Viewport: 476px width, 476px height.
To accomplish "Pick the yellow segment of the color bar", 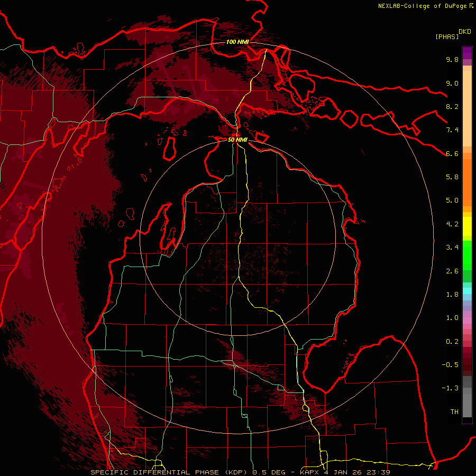I will pos(467,226).
